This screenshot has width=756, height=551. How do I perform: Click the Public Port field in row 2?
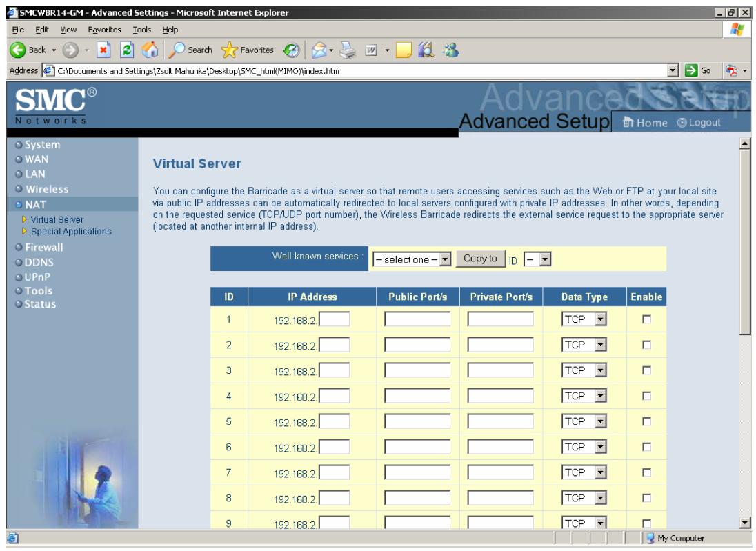[417, 345]
